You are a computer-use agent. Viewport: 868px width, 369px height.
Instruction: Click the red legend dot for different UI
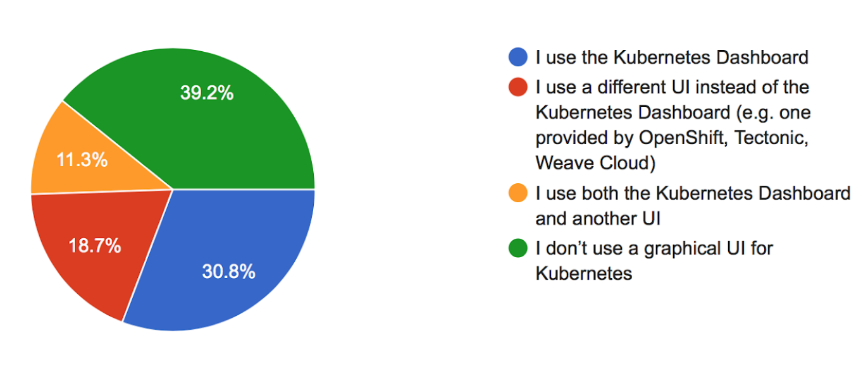click(518, 86)
